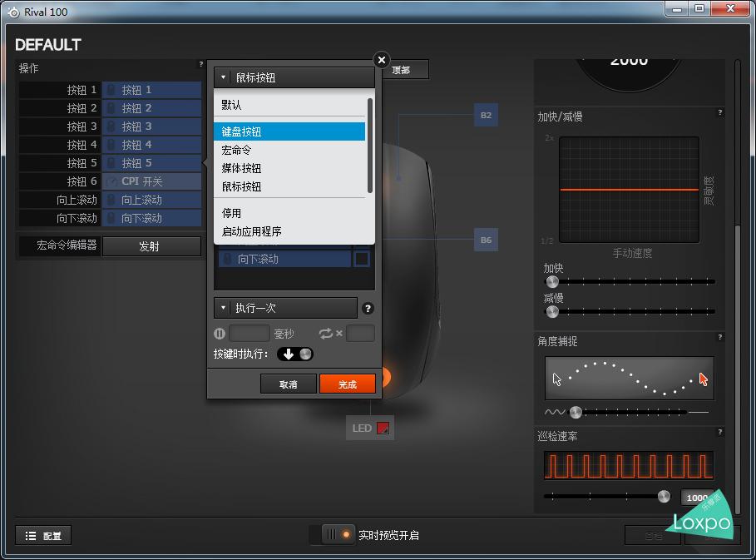Open the 执行一次 dropdown
The width and height of the screenshot is (756, 560).
[x=285, y=309]
